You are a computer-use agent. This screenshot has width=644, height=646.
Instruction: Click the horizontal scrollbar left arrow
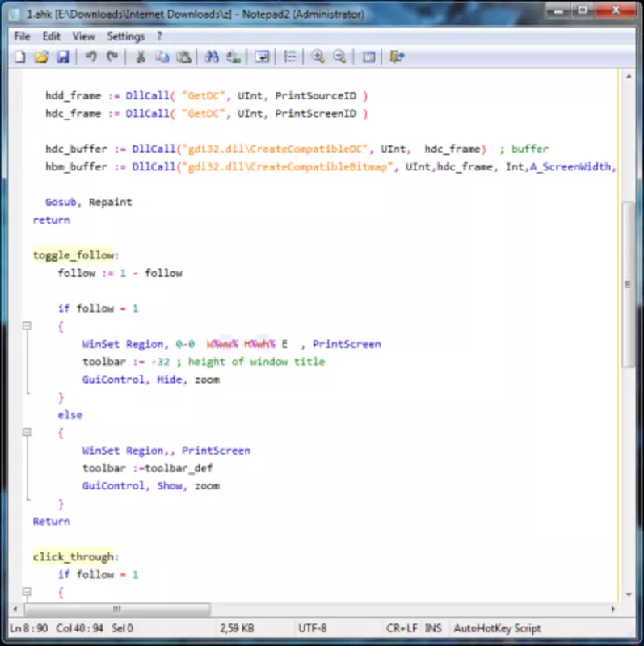pos(15,609)
